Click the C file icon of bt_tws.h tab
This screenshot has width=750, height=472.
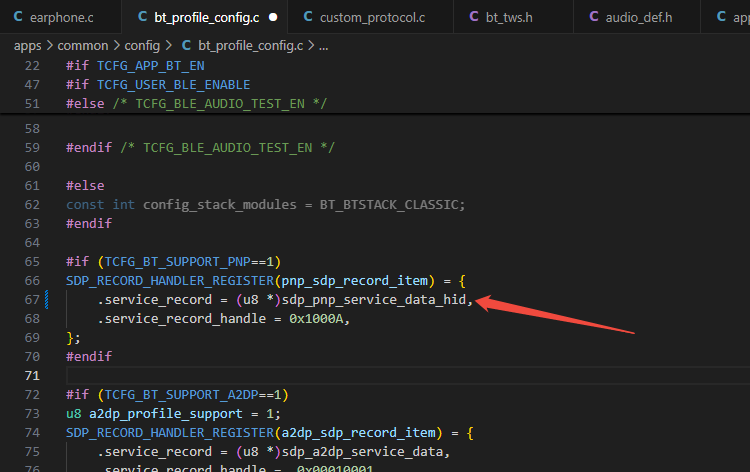474,17
